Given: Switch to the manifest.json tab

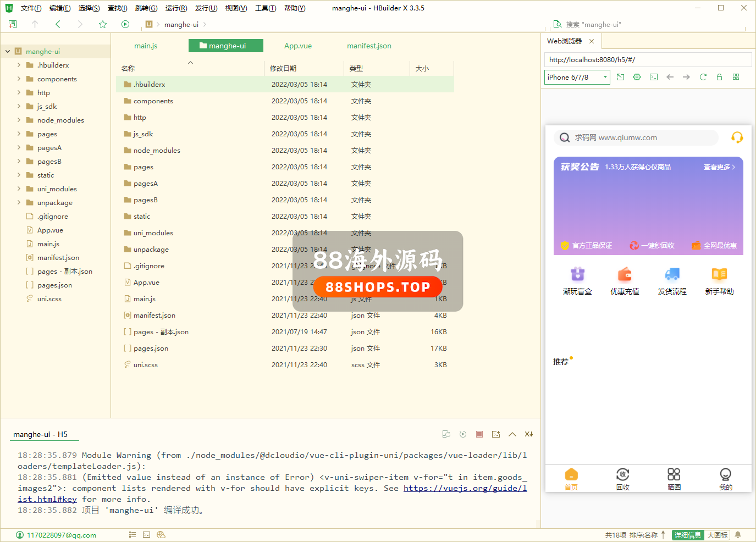Looking at the screenshot, I should pos(369,46).
